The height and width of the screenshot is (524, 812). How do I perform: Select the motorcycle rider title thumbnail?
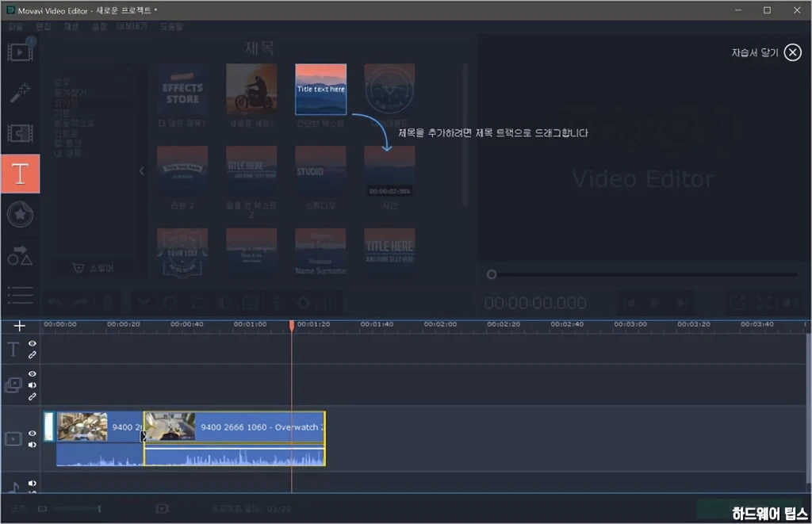[x=251, y=89]
